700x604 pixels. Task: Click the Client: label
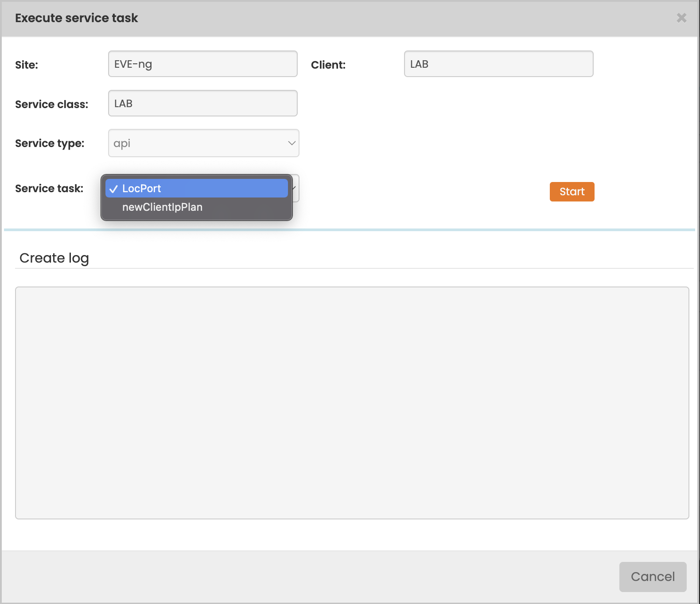click(328, 65)
